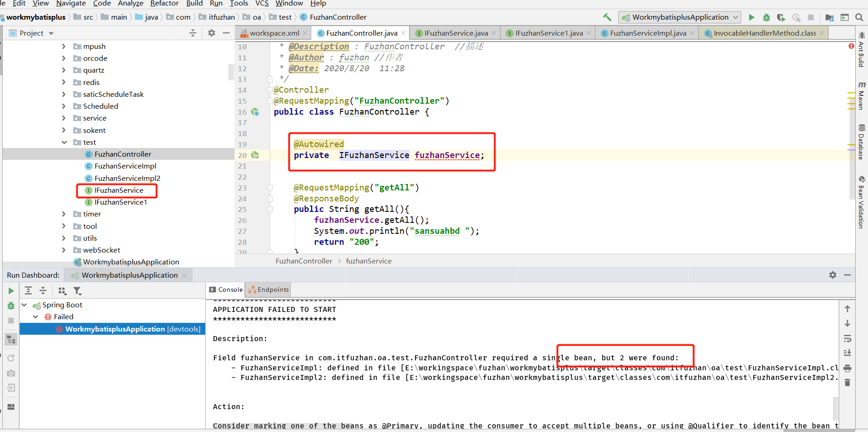Viewport: 868px width, 432px height.
Task: Expand the timer folder
Action: 64,214
